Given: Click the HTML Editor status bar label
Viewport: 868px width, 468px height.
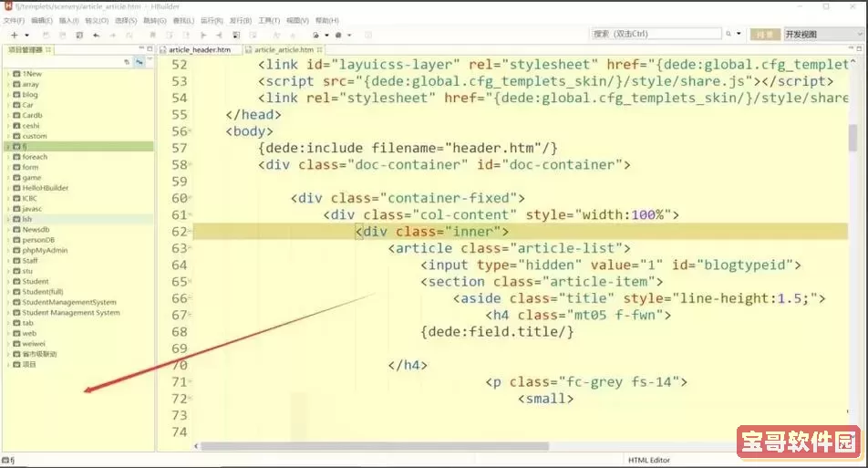Looking at the screenshot, I should [649, 461].
